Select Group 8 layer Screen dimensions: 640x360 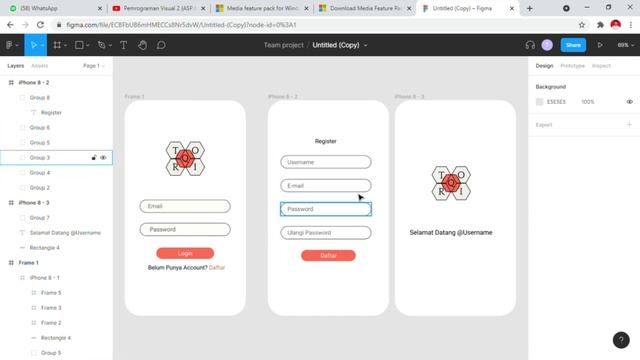[56, 98]
